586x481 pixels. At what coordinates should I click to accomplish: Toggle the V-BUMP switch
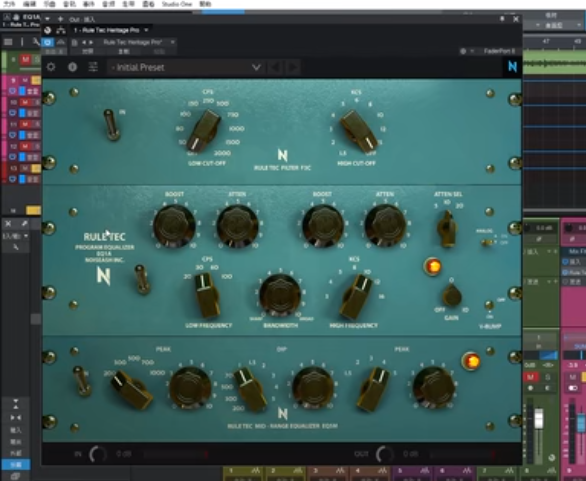click(x=489, y=305)
